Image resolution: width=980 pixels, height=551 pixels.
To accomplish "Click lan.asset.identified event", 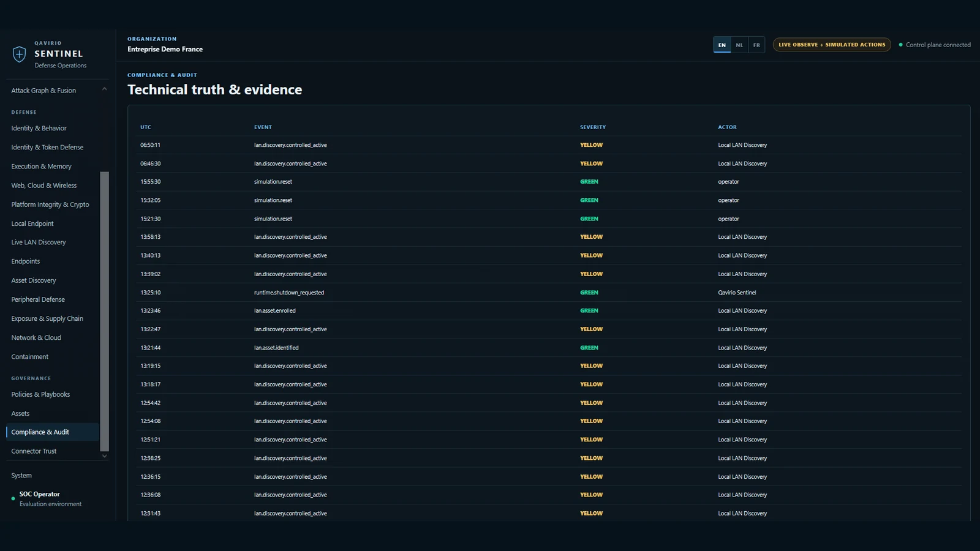I will click(x=277, y=348).
